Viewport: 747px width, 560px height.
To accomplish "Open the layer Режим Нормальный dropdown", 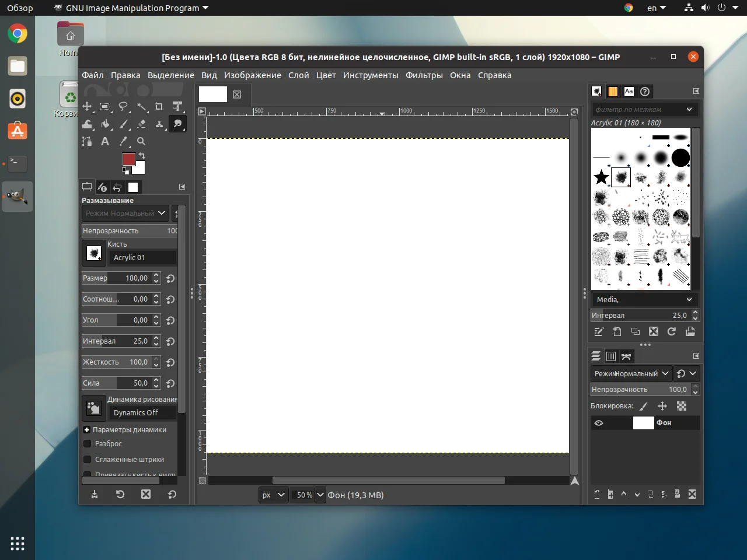I will (631, 373).
